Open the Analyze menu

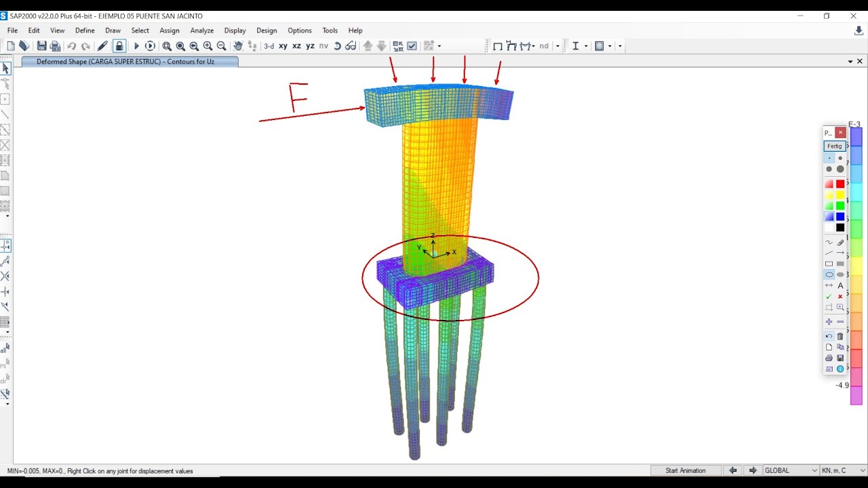202,30
